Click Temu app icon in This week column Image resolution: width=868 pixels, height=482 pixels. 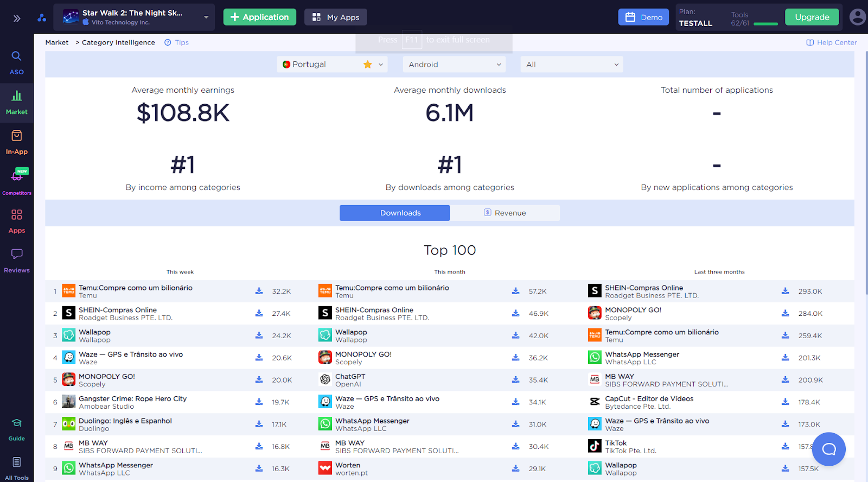[x=69, y=291]
